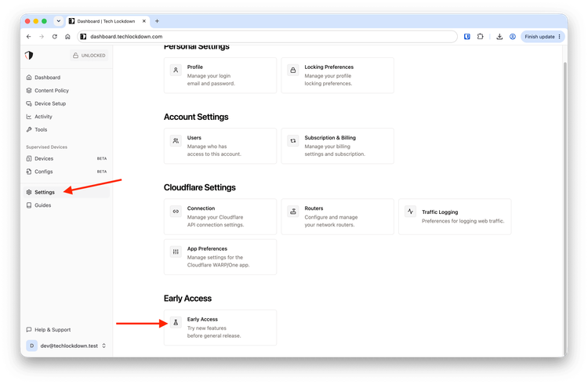Expand the dev@techlockdown.test account switcher
Screen dimensions: 588x384
point(66,346)
